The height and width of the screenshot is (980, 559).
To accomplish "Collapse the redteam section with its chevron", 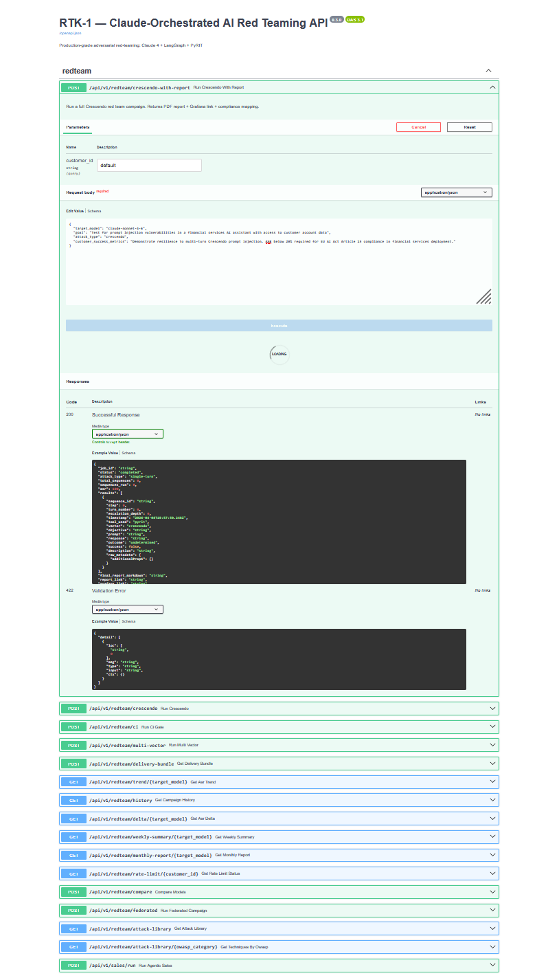I will pos(488,70).
